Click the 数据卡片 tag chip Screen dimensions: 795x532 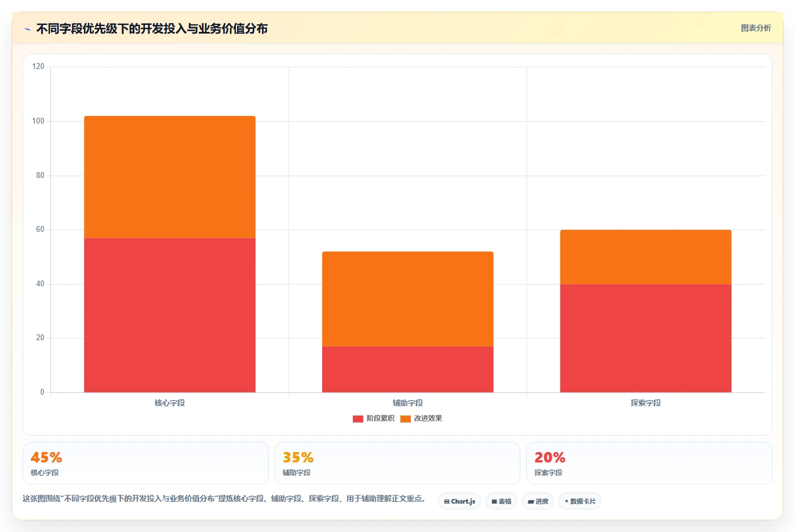click(x=580, y=501)
